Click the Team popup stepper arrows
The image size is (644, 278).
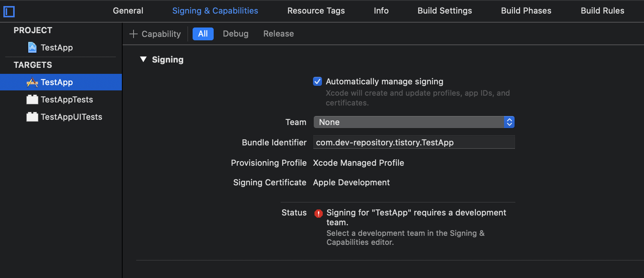(509, 122)
